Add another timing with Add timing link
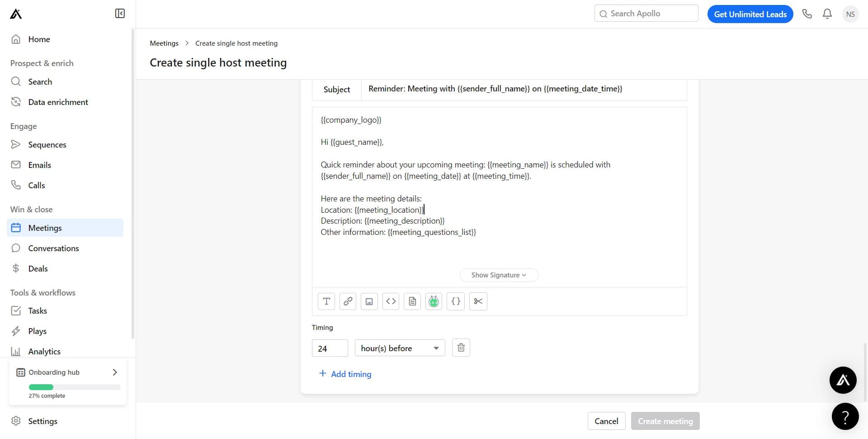This screenshot has width=868, height=439. point(345,374)
